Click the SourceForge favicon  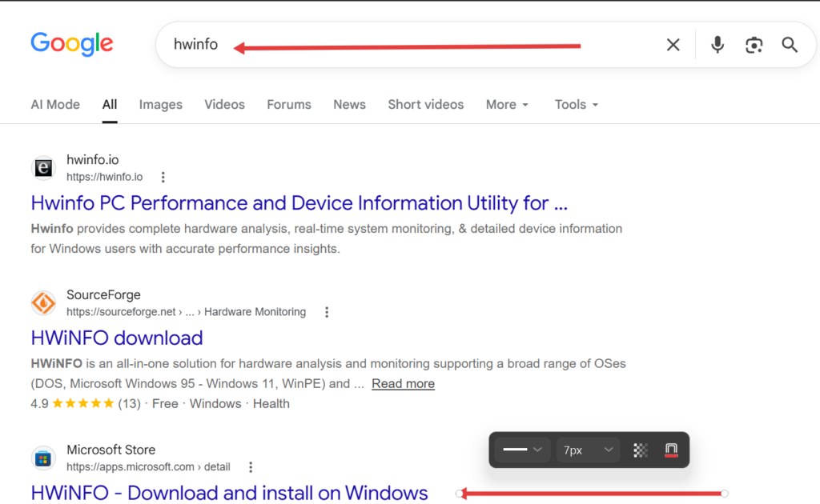[x=43, y=303]
